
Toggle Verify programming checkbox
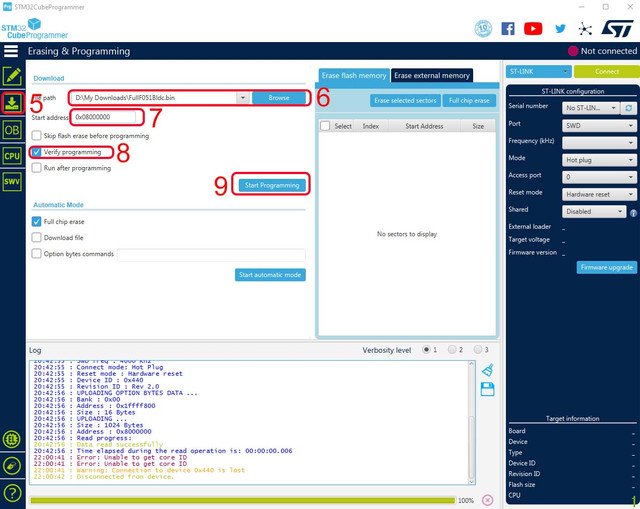click(36, 152)
